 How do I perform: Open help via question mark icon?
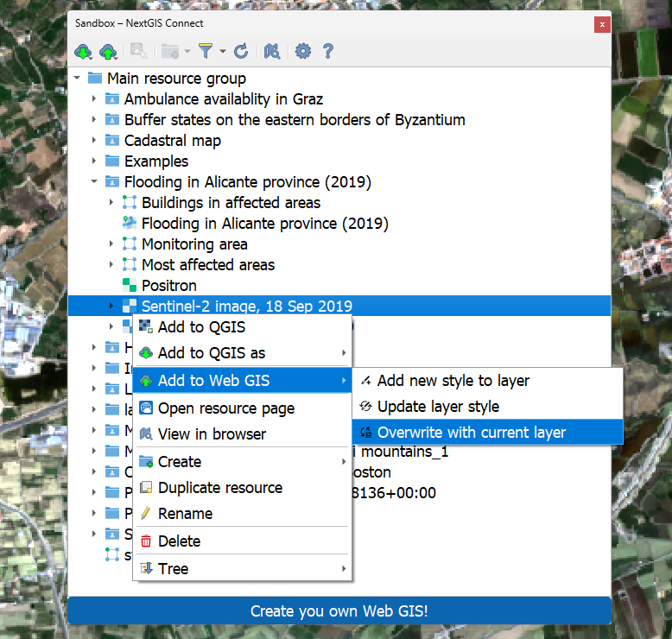(x=328, y=51)
